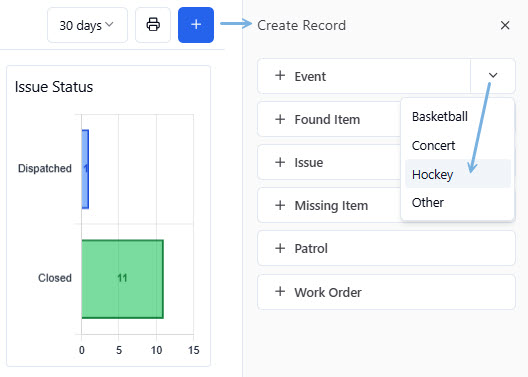The height and width of the screenshot is (377, 528).
Task: Click the blue Dispatched bar in chart
Action: point(85,169)
